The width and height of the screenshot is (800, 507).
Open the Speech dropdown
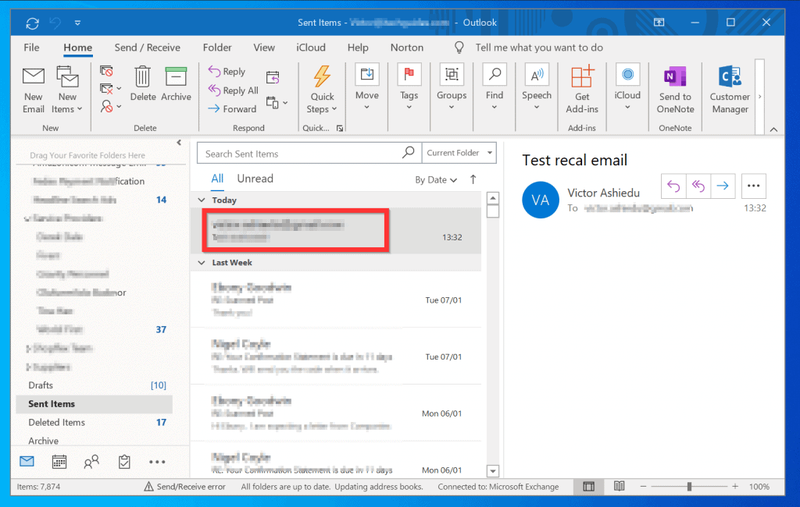coord(536,87)
